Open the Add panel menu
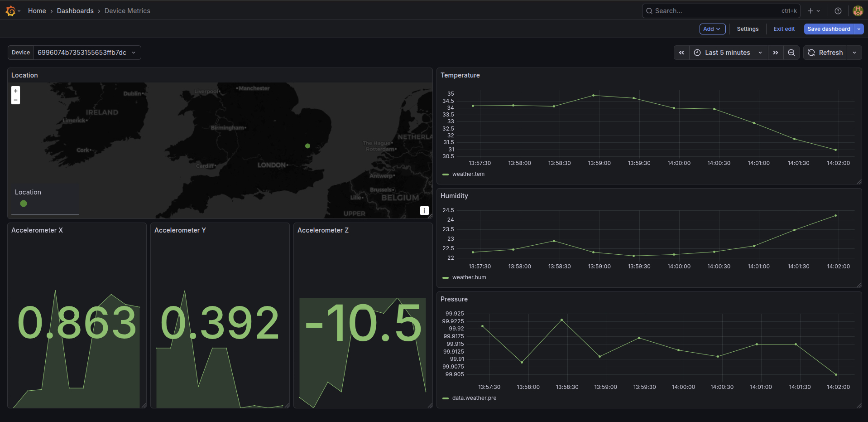868x422 pixels. (x=712, y=29)
